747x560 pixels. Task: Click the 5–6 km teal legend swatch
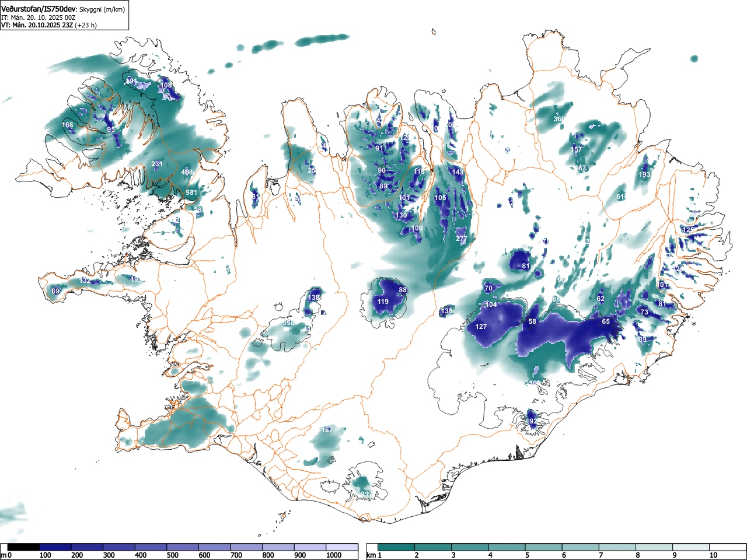pyautogui.click(x=544, y=547)
